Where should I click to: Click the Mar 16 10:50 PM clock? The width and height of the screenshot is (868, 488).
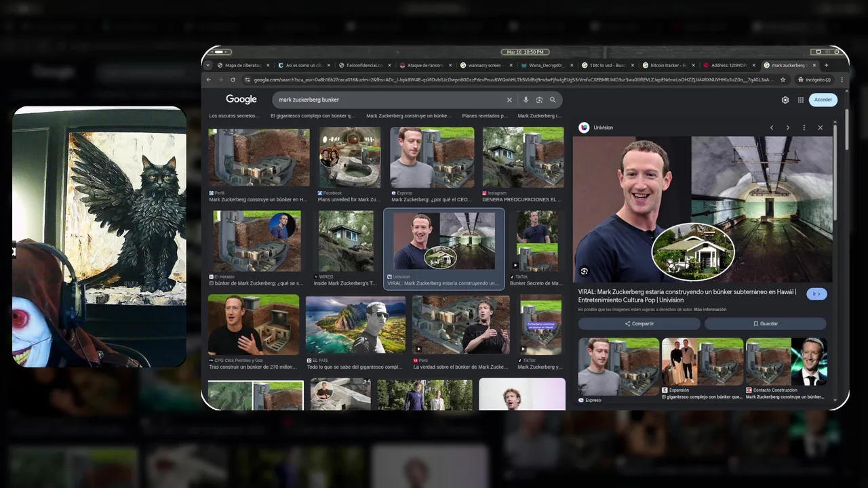[x=525, y=52]
